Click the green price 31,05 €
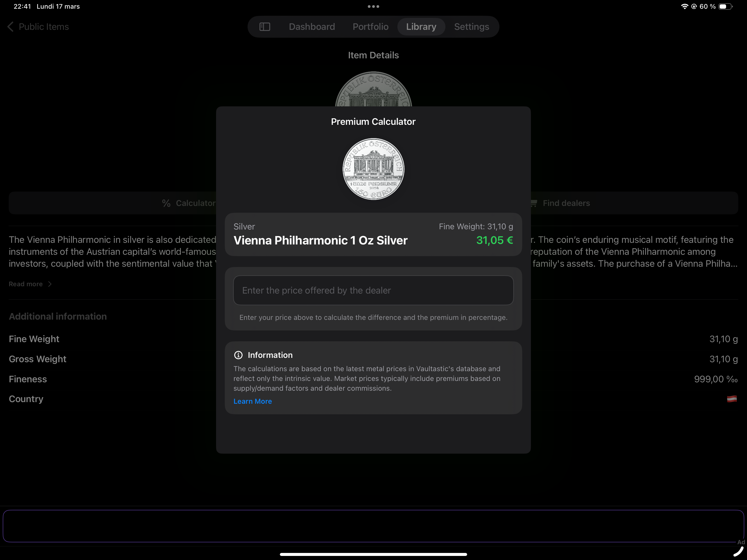The width and height of the screenshot is (747, 560). pos(494,240)
